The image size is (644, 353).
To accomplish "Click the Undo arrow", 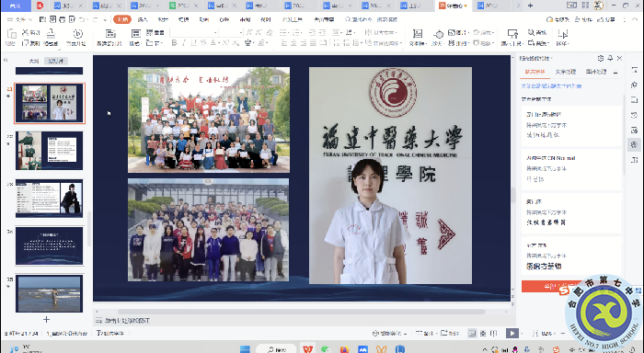I will pos(82,19).
